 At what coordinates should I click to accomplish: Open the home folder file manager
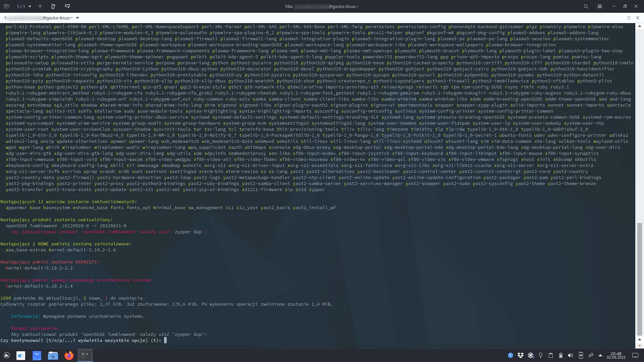click(x=53, y=355)
